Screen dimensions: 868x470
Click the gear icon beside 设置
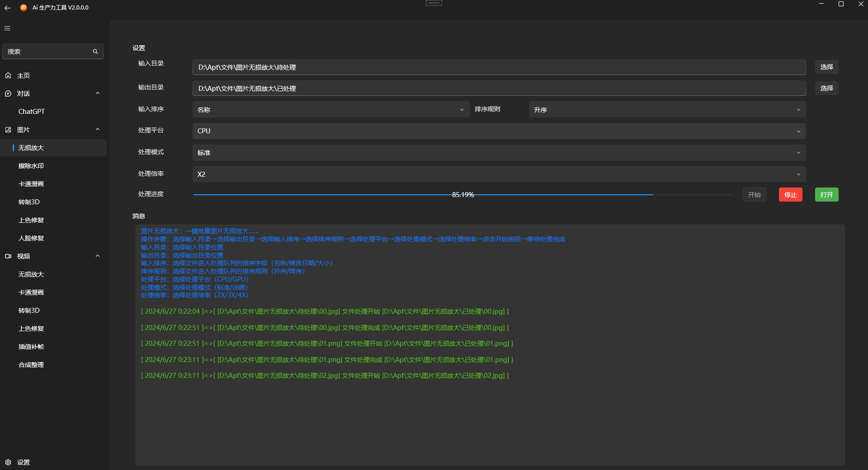pos(8,462)
